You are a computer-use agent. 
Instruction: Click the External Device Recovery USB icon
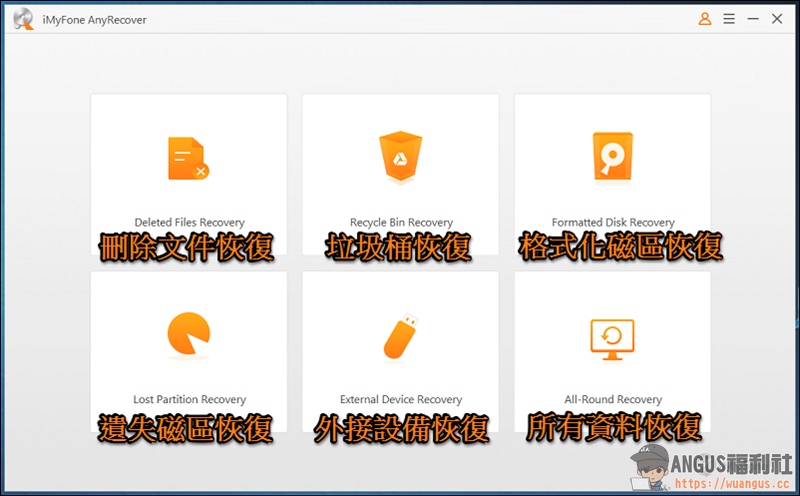(x=401, y=336)
